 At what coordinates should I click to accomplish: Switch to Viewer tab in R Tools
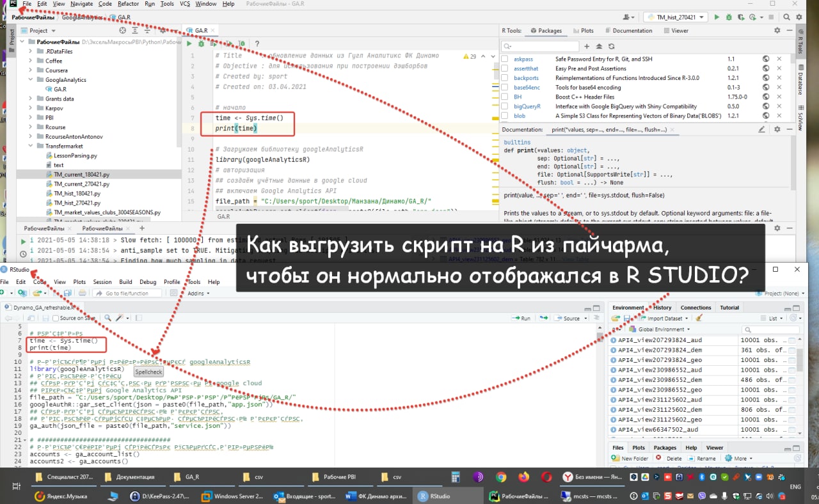click(x=676, y=30)
